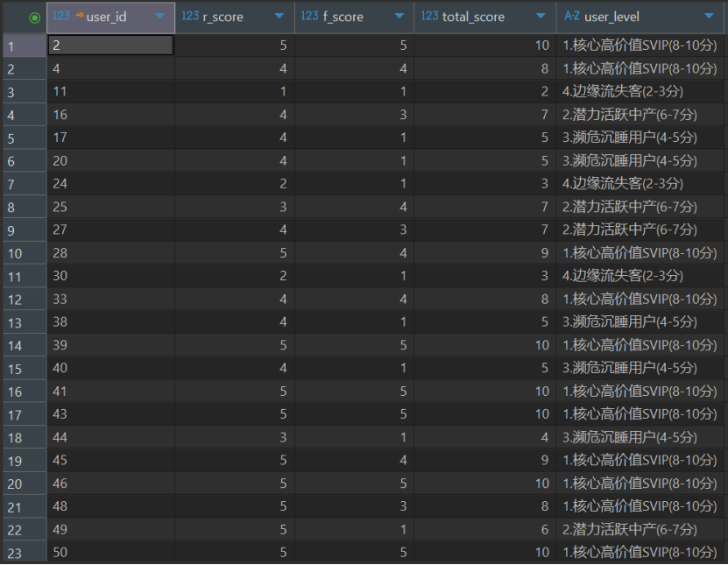
Task: Click user_id cell with value 46
Action: 110,484
